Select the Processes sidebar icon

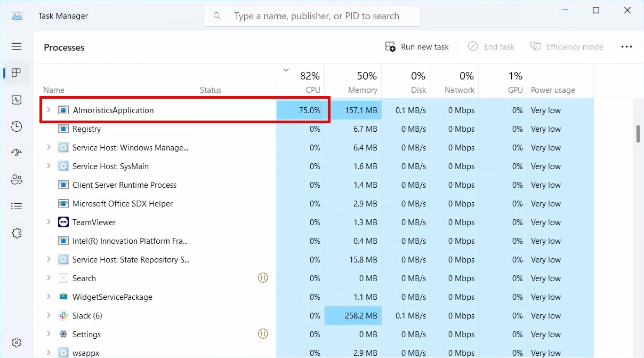(x=17, y=73)
